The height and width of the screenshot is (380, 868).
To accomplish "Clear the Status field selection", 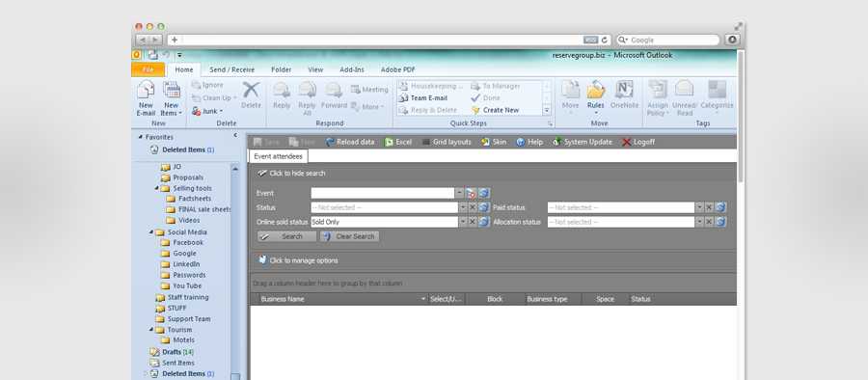I will 473,207.
